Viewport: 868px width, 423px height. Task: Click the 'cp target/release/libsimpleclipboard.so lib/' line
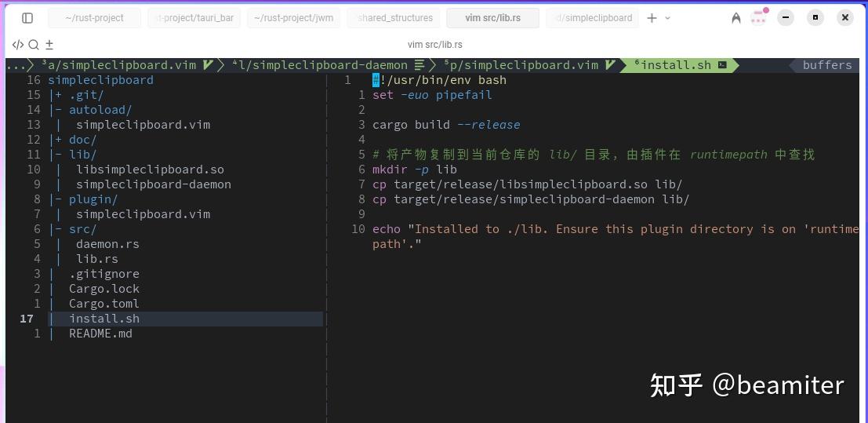tap(528, 184)
